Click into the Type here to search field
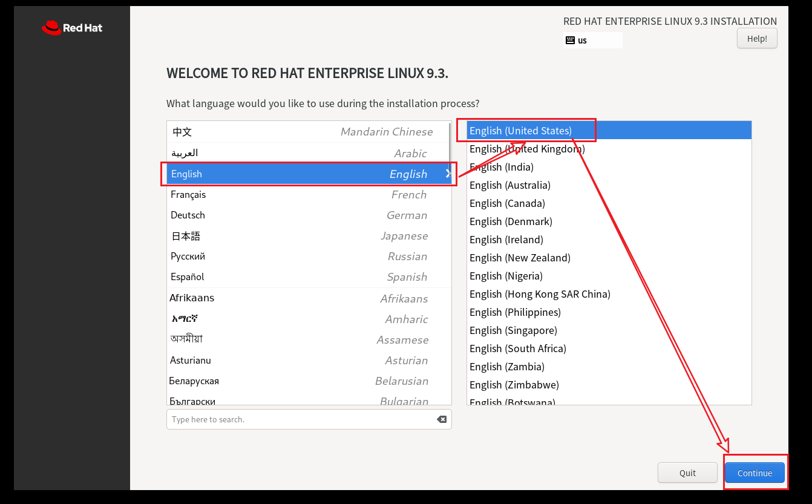This screenshot has height=504, width=812. (x=309, y=419)
